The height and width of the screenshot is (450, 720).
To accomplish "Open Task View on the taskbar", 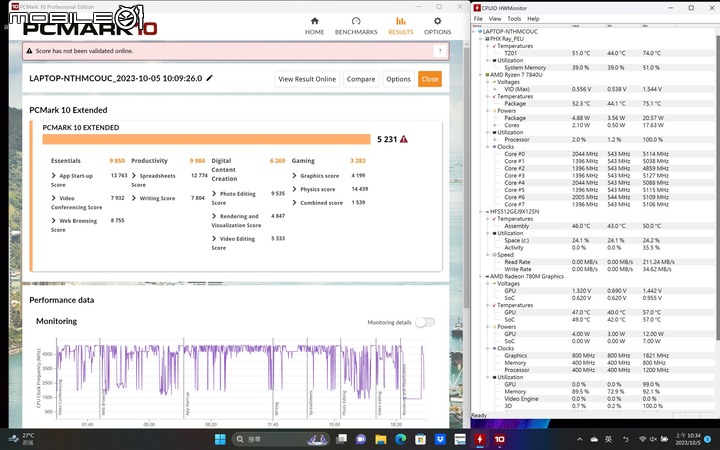I will [x=341, y=439].
